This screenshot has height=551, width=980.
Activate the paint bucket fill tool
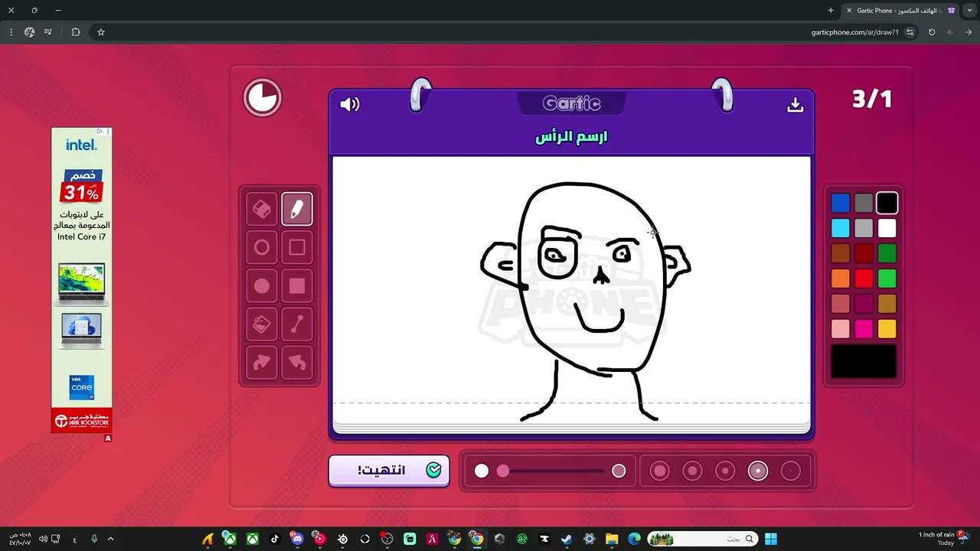pyautogui.click(x=262, y=325)
